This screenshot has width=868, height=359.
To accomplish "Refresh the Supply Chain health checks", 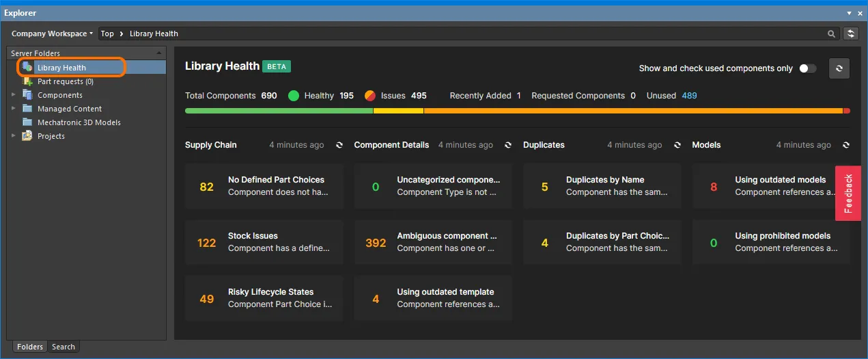I will pyautogui.click(x=339, y=145).
